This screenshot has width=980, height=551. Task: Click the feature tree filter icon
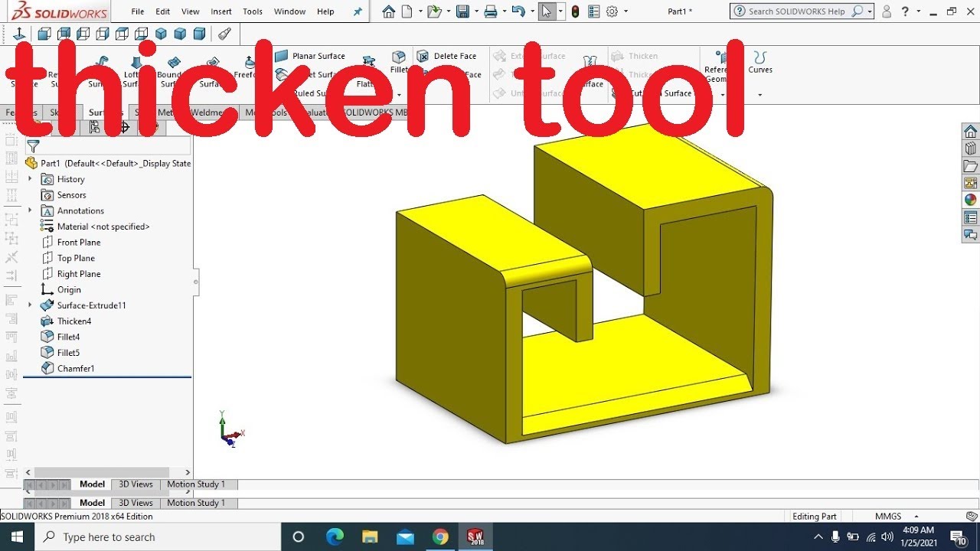pos(33,145)
